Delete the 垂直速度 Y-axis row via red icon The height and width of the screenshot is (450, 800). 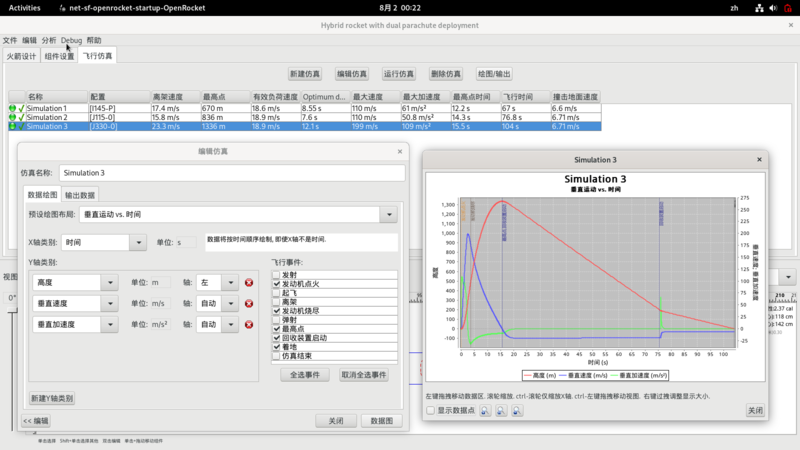(249, 303)
